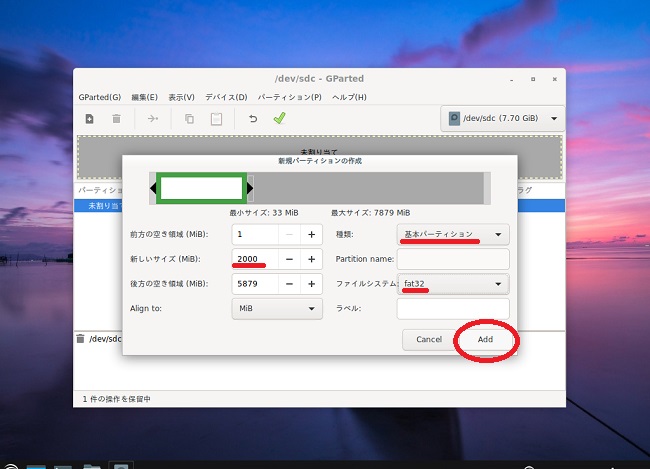The height and width of the screenshot is (469, 650).
Task: Apply all operations with green checkmark
Action: pyautogui.click(x=279, y=119)
